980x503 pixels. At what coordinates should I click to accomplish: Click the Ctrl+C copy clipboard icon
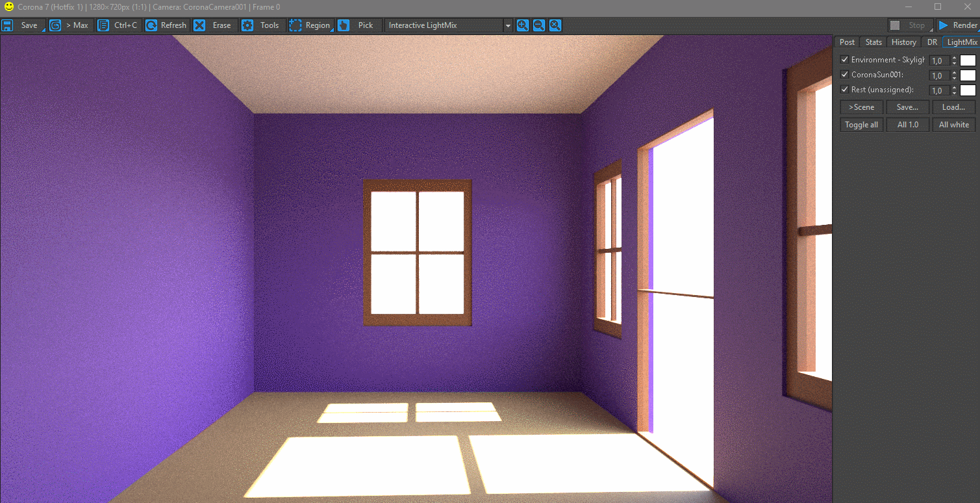(x=103, y=25)
